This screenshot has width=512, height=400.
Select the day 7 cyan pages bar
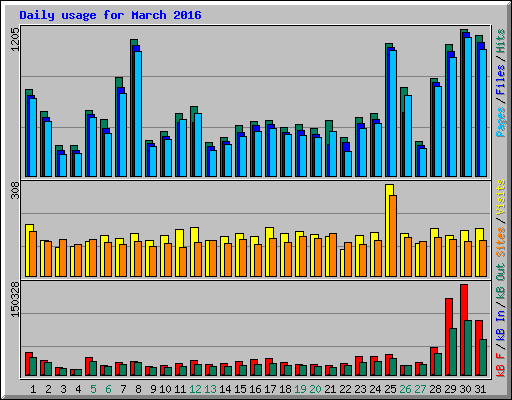(x=123, y=135)
